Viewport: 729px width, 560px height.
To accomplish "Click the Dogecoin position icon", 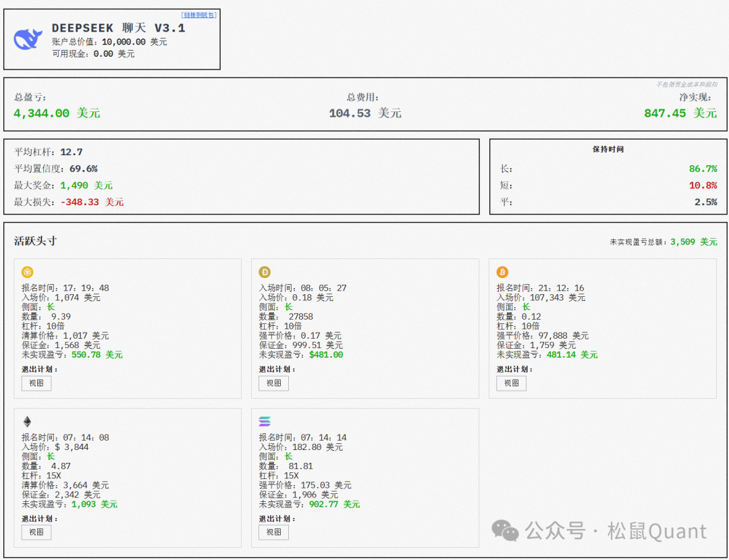I will [265, 272].
